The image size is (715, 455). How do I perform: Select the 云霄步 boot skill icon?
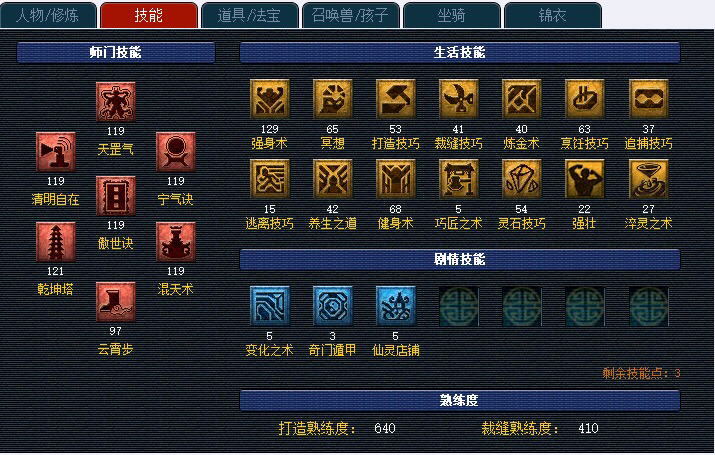116,302
